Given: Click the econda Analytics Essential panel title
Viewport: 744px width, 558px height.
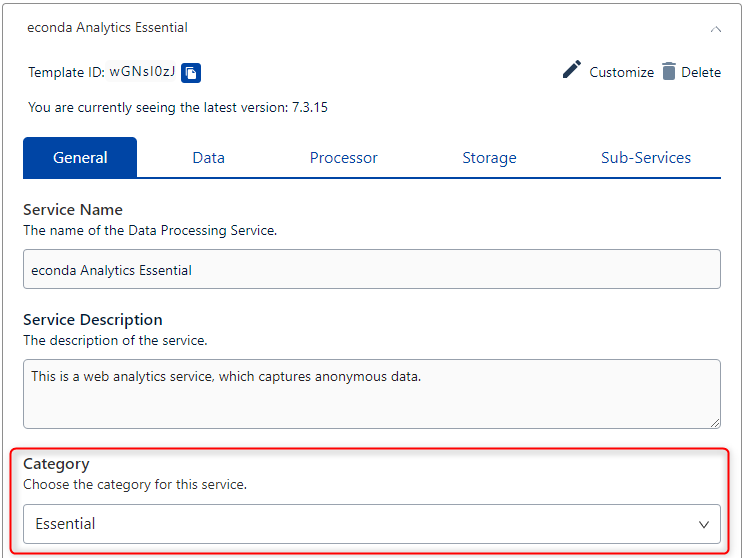Looking at the screenshot, I should click(x=107, y=28).
